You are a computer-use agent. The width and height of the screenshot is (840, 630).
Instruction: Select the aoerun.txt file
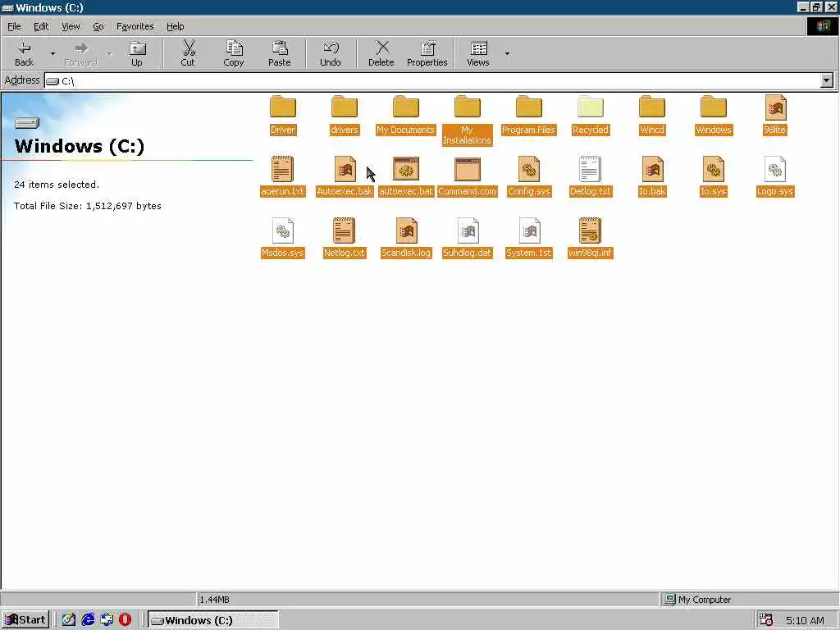pos(283,169)
